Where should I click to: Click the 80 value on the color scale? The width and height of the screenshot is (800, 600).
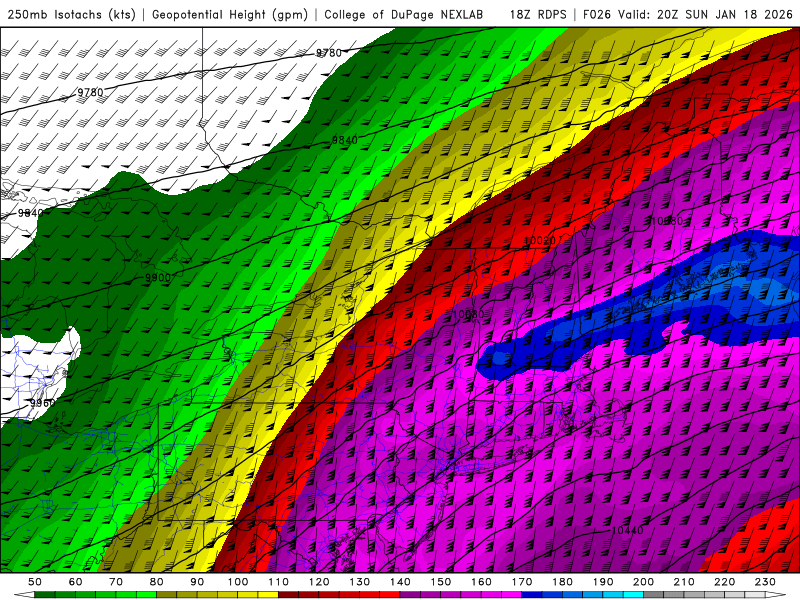pos(157,582)
